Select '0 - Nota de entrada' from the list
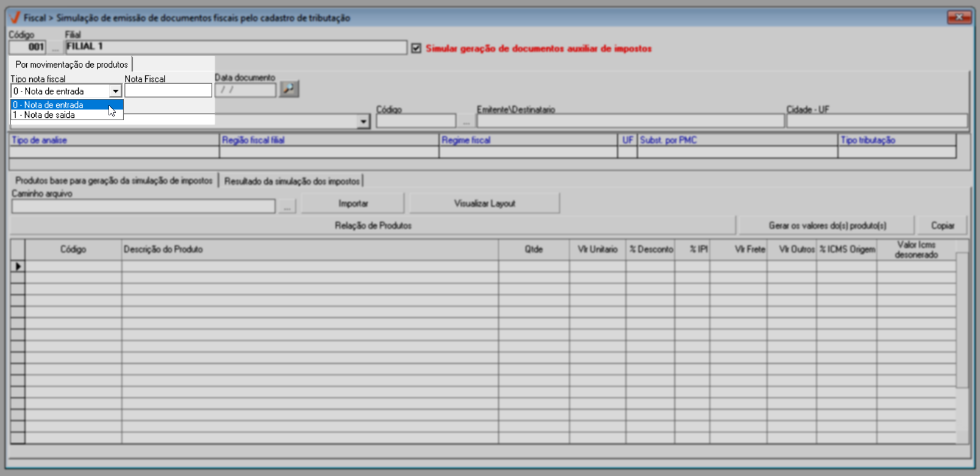 [67, 105]
